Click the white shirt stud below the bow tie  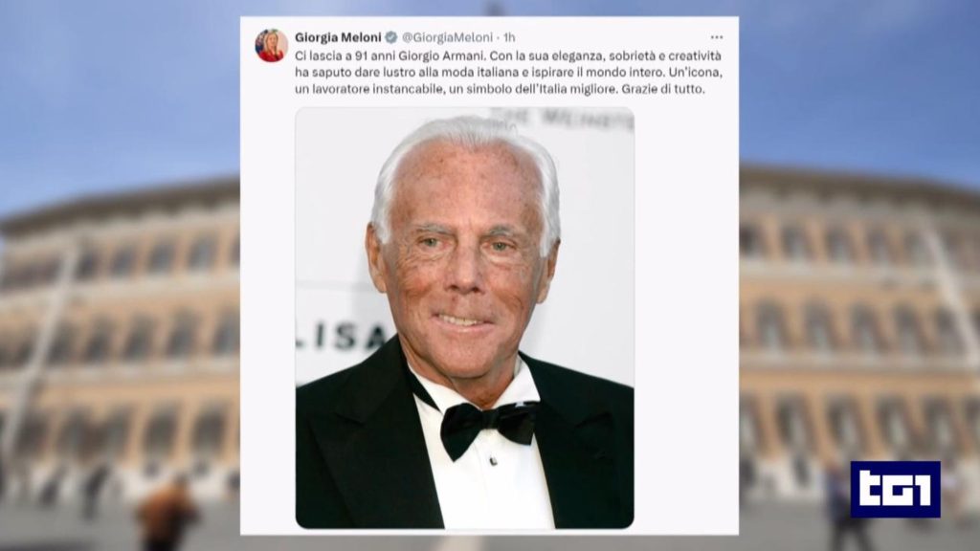pyautogui.click(x=493, y=461)
